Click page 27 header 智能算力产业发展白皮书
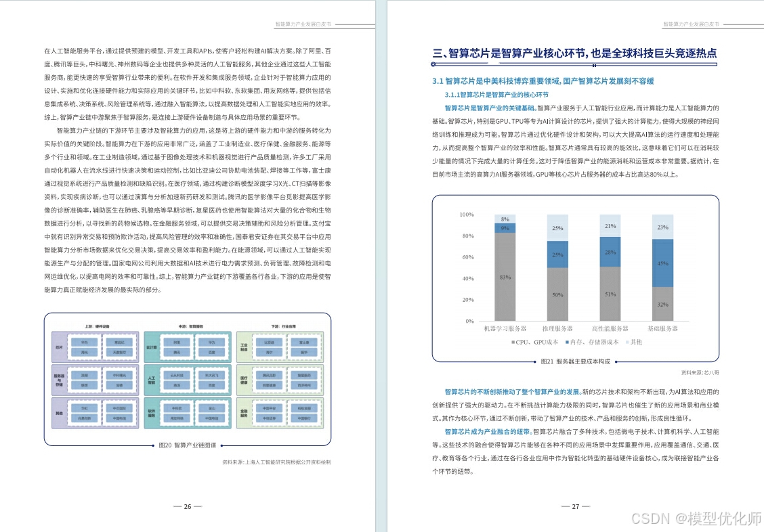764x532 pixels. pos(691,24)
